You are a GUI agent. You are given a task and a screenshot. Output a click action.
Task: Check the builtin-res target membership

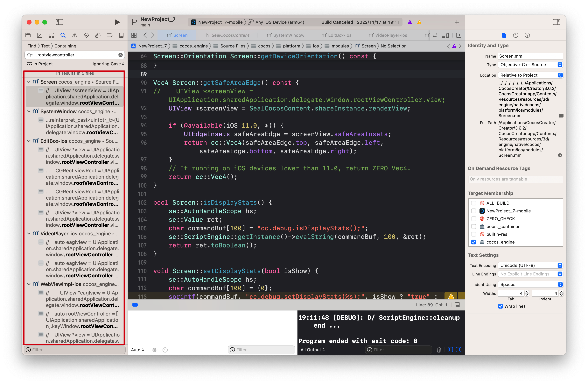(x=474, y=234)
